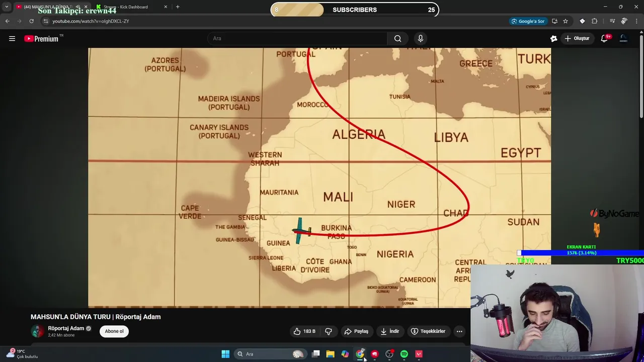The image size is (644, 362).
Task: Open File Explorer from taskbar
Action: 330,354
